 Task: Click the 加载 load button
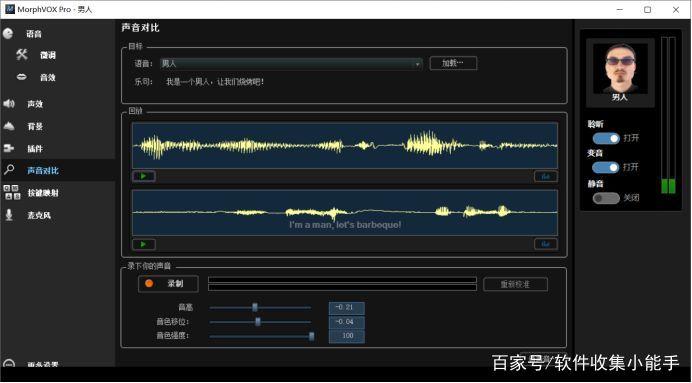453,63
